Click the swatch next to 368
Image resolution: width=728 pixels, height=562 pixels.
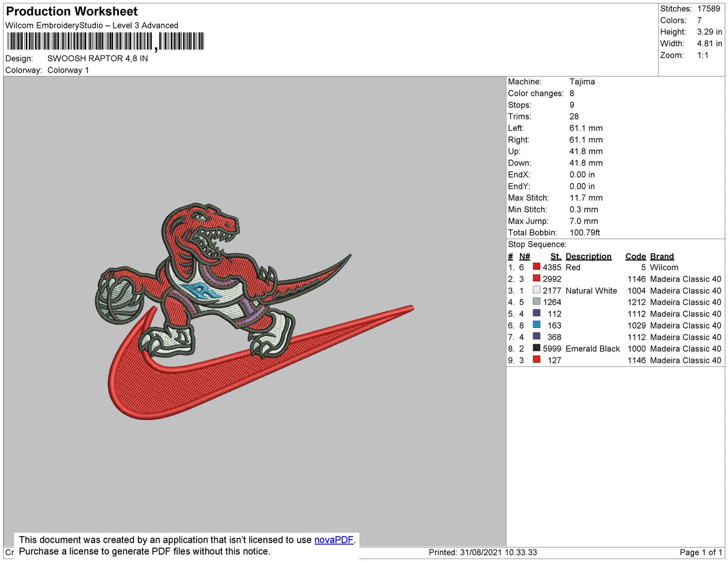point(536,336)
